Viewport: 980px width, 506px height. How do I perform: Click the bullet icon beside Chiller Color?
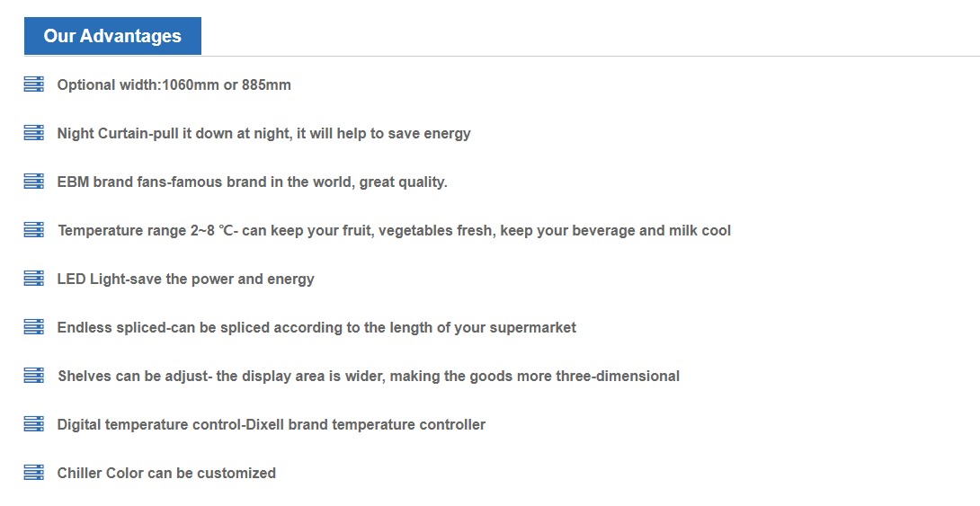coord(33,473)
